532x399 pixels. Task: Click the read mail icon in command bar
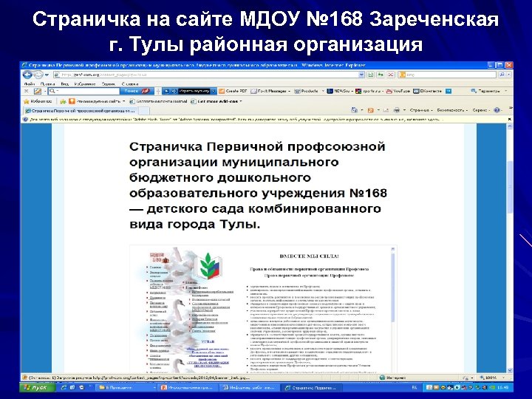386,110
